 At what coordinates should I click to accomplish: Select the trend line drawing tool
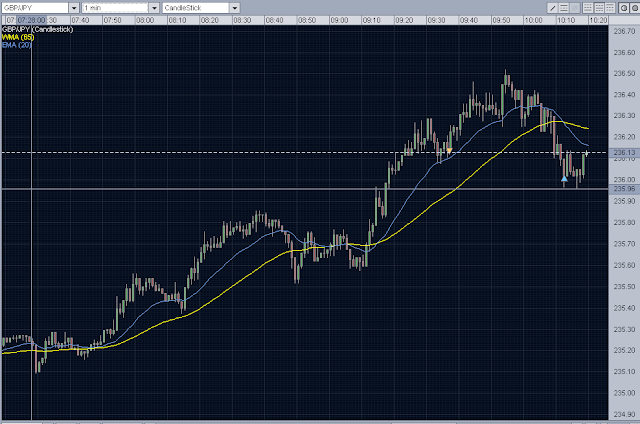click(x=552, y=8)
